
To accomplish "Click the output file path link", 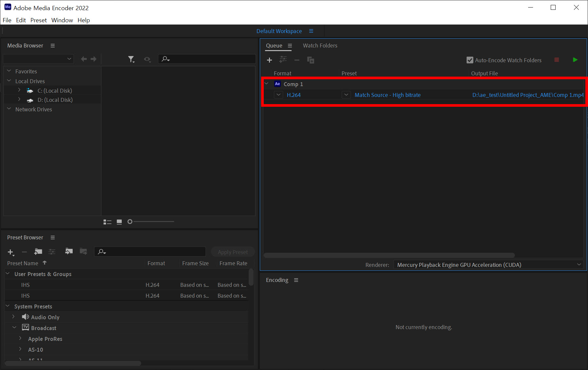I will tap(528, 95).
